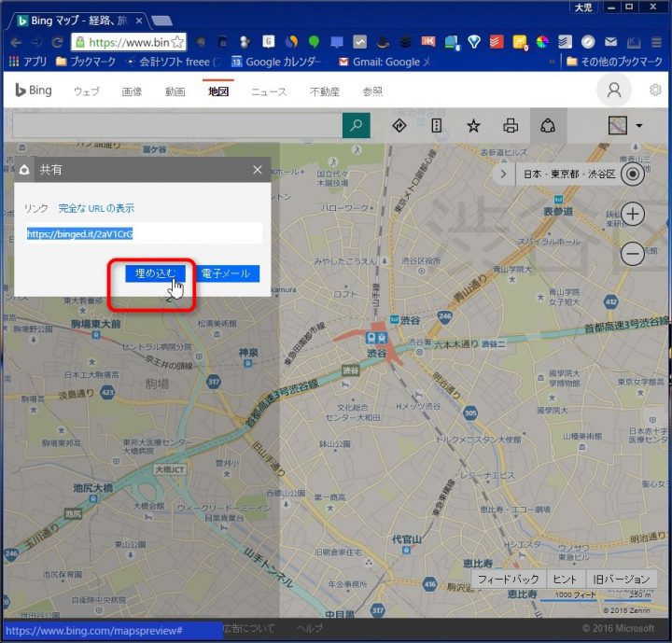This screenshot has height=643, width=672.
Task: Click the share icon in map toolbar
Action: click(x=548, y=126)
